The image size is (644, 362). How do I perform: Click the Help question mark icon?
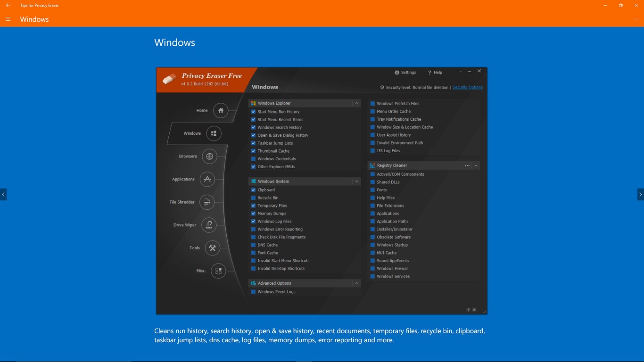click(429, 73)
